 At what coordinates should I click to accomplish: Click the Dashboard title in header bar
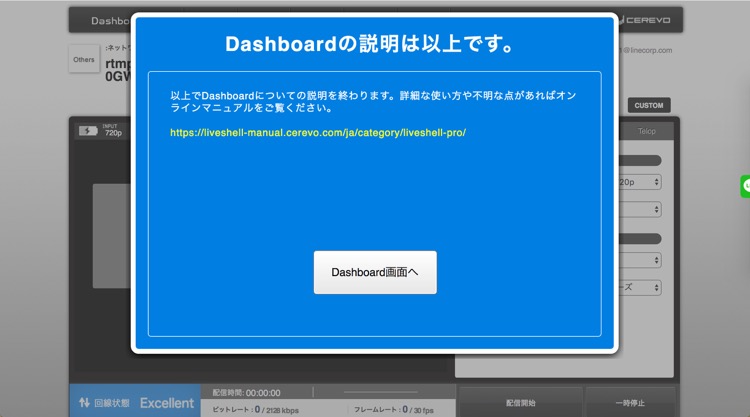(x=110, y=21)
